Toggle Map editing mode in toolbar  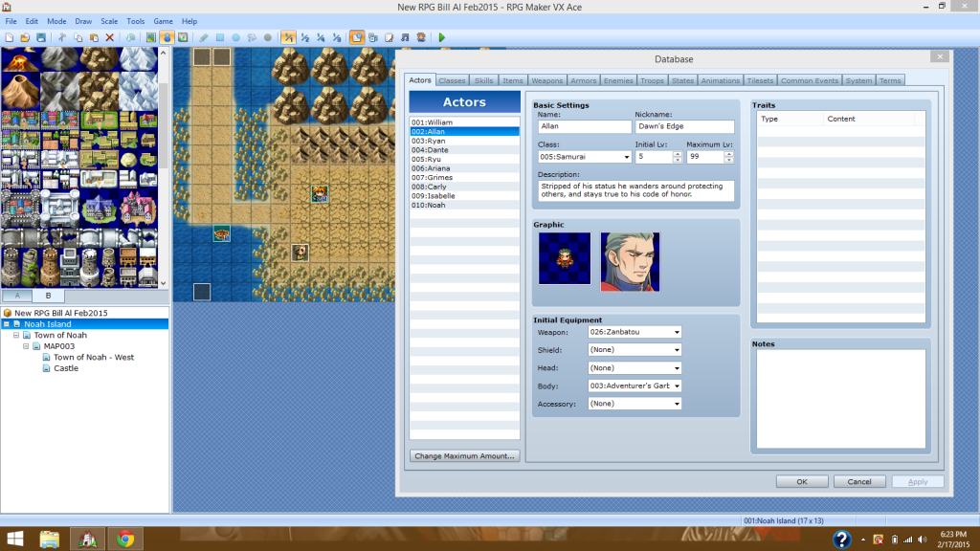pos(150,37)
